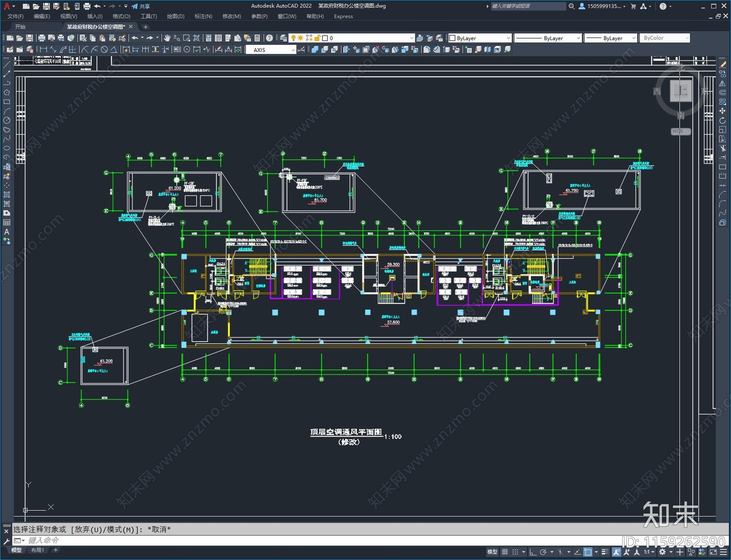Viewport: 731px width, 560px height.
Task: Switch to the 布局1 layout tab
Action: [x=37, y=550]
